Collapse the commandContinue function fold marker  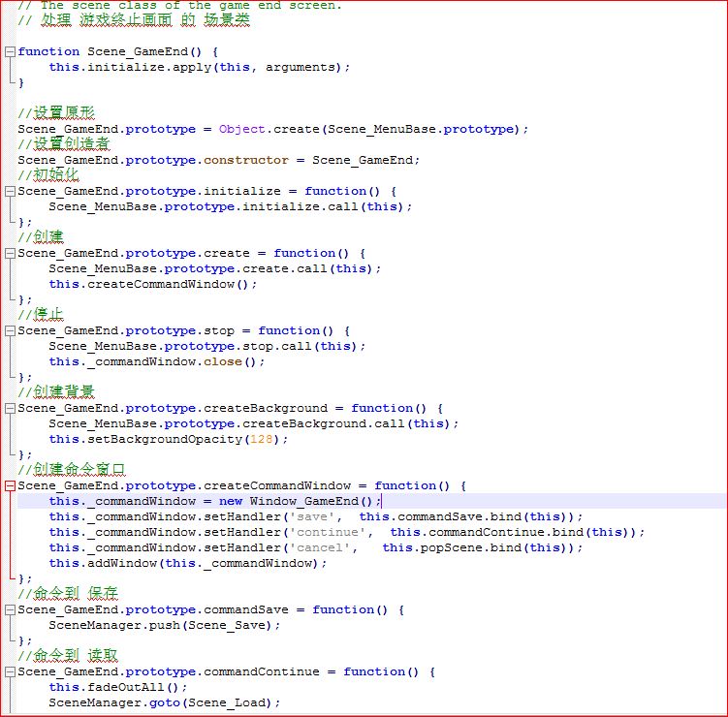click(10, 672)
